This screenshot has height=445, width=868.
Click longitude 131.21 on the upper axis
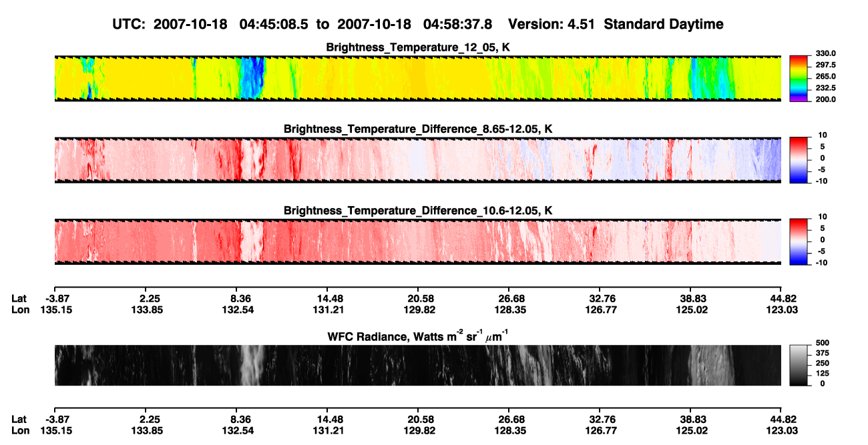pos(330,310)
